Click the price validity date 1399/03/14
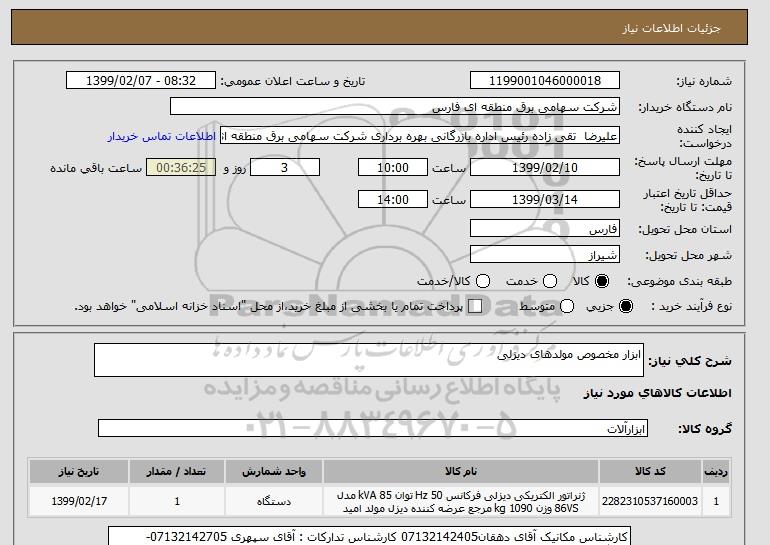 (x=545, y=199)
